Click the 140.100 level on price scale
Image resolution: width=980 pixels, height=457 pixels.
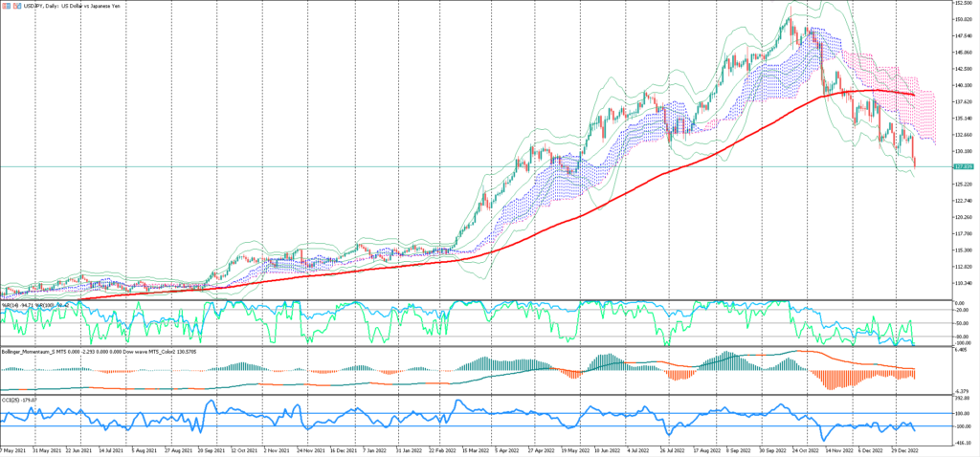tap(962, 85)
